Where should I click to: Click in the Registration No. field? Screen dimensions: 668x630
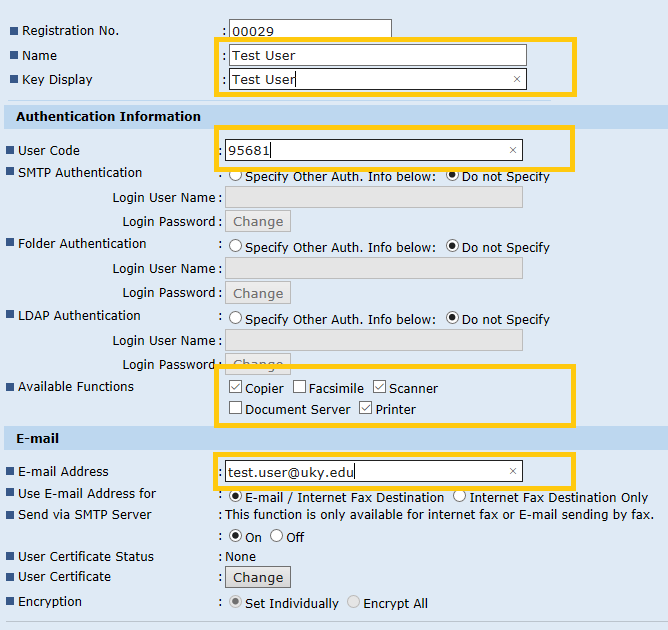310,29
